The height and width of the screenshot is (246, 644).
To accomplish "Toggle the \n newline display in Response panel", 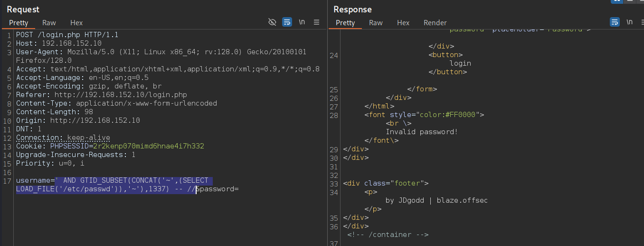I will click(629, 22).
